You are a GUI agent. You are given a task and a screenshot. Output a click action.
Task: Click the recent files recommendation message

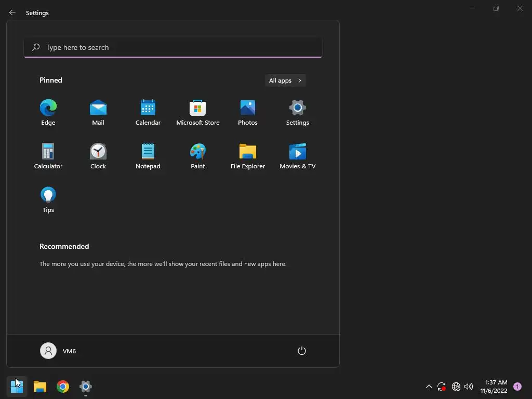pyautogui.click(x=163, y=263)
